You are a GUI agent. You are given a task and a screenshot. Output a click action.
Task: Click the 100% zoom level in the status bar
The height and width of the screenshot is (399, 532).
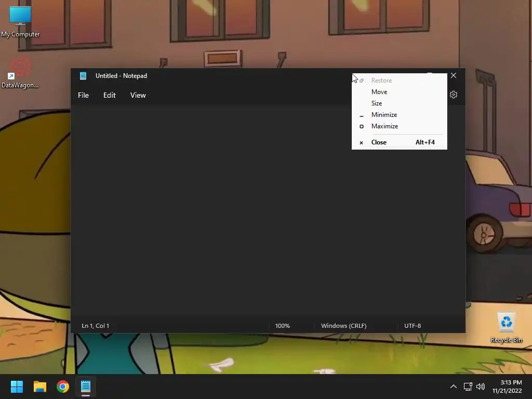[x=282, y=326]
